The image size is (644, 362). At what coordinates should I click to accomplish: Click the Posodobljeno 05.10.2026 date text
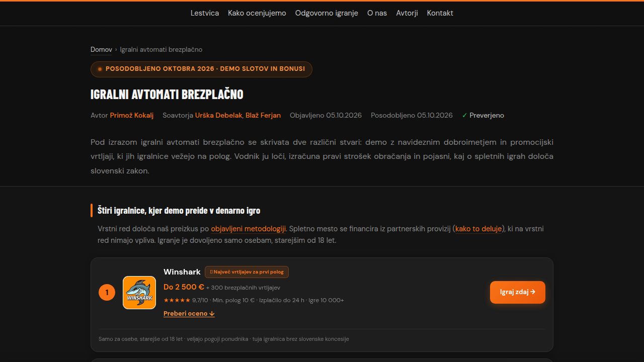[x=412, y=115]
